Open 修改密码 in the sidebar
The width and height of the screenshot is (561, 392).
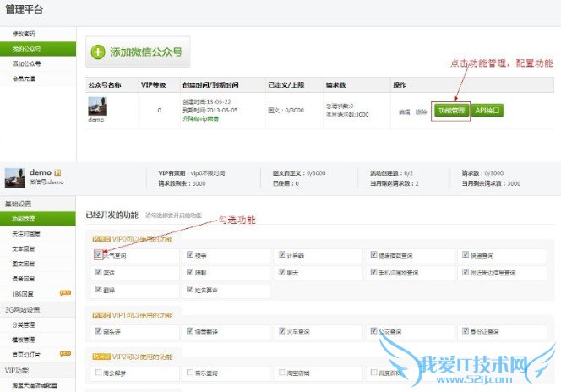point(24,34)
